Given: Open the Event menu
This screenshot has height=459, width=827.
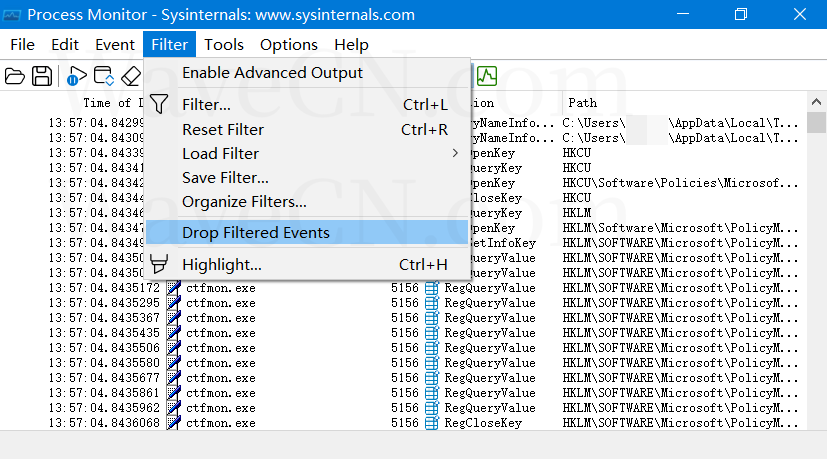Looking at the screenshot, I should tap(115, 45).
